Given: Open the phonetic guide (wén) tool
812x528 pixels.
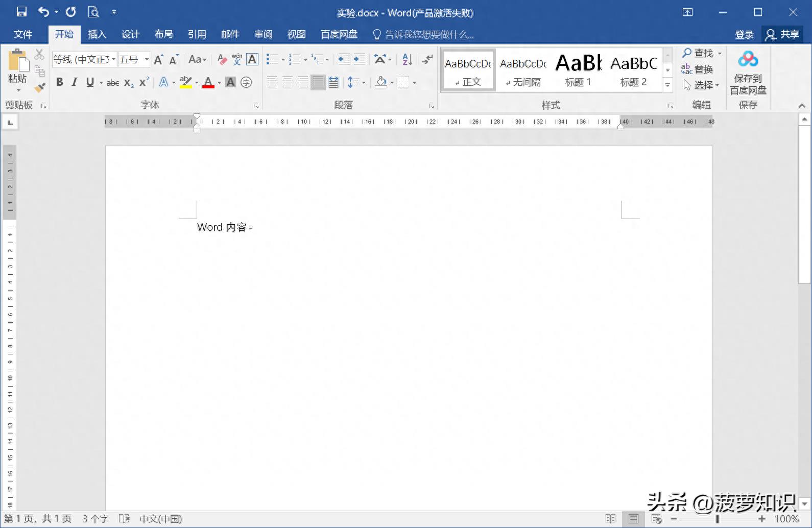Looking at the screenshot, I should coord(237,59).
